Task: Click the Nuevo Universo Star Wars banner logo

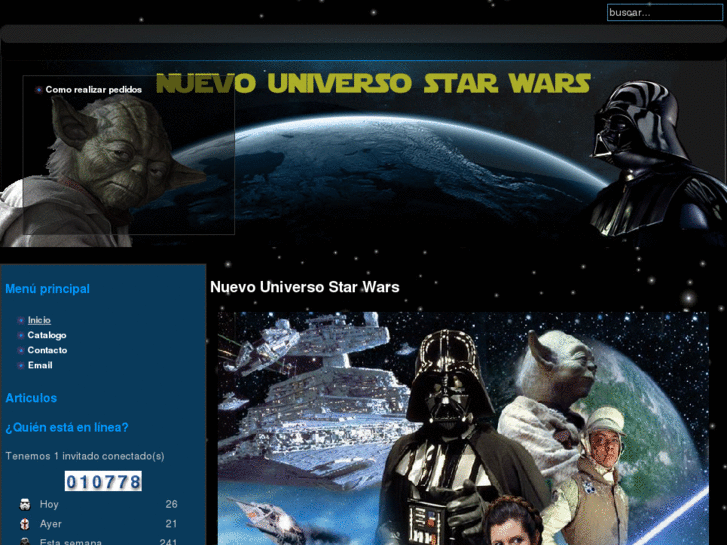Action: [373, 83]
